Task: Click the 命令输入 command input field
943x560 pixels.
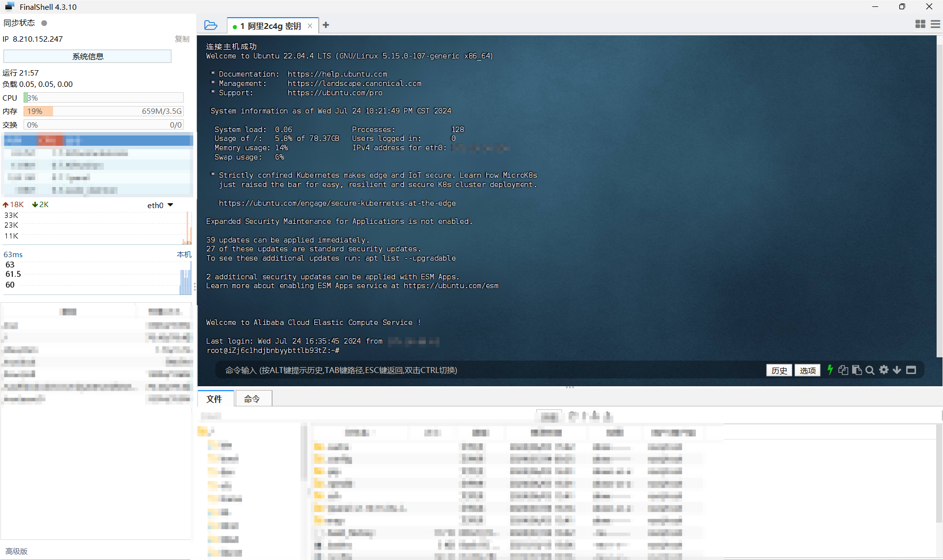Action: tap(442, 371)
